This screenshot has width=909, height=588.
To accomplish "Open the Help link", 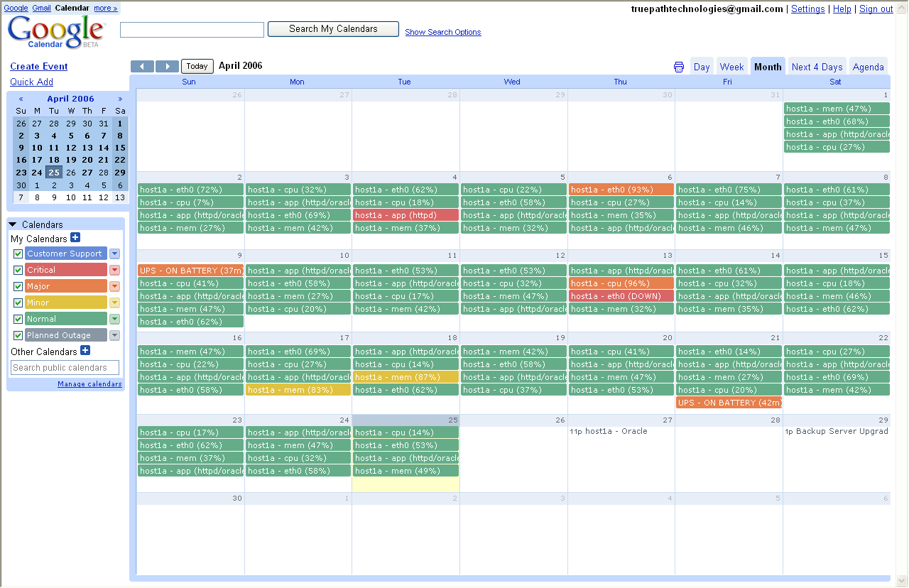I will pos(842,9).
